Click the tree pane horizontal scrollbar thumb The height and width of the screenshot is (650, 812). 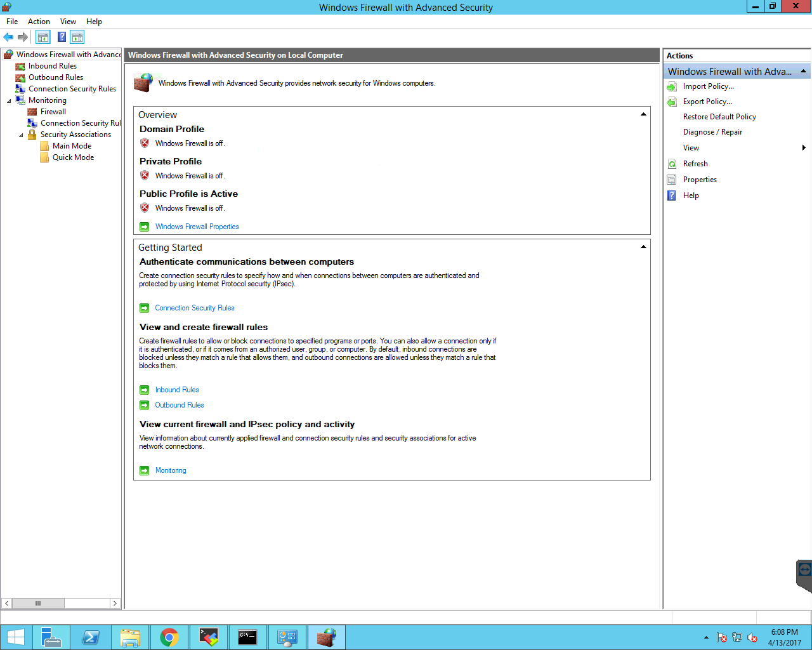point(38,603)
